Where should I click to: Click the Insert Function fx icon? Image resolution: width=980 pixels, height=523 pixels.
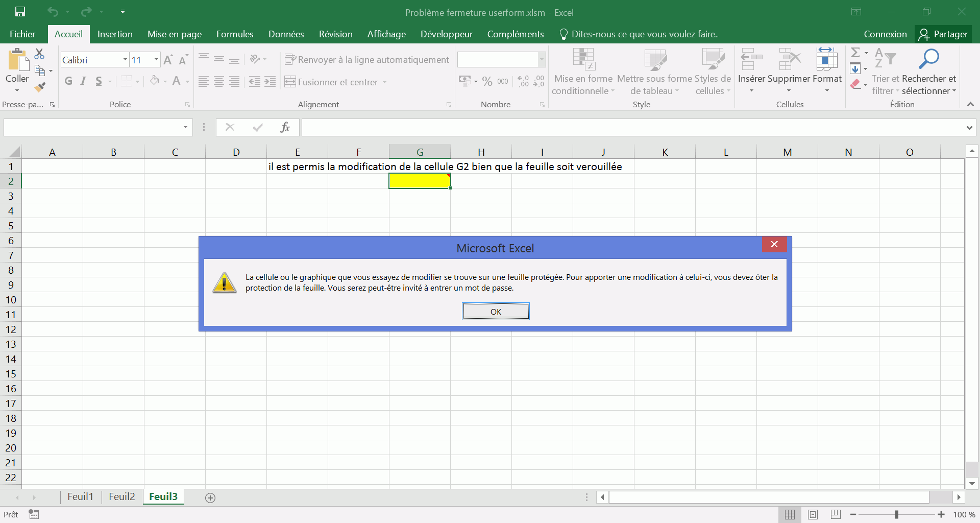point(285,127)
